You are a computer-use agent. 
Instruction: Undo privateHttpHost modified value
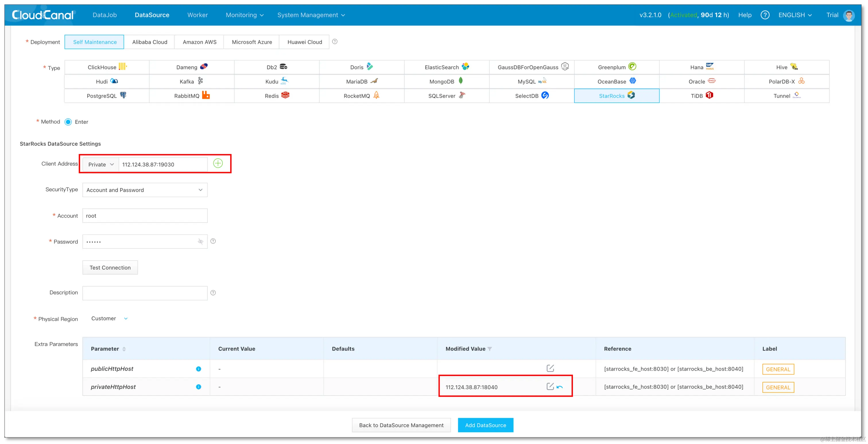pos(560,387)
